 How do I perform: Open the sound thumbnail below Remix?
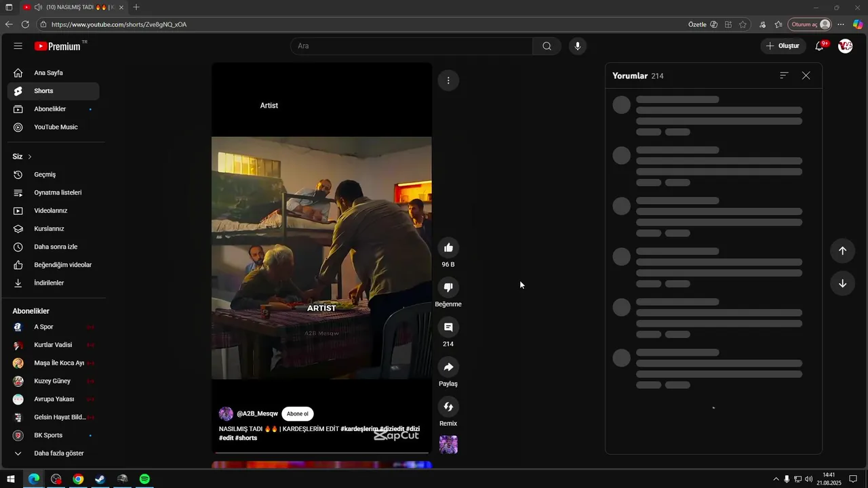(x=448, y=445)
